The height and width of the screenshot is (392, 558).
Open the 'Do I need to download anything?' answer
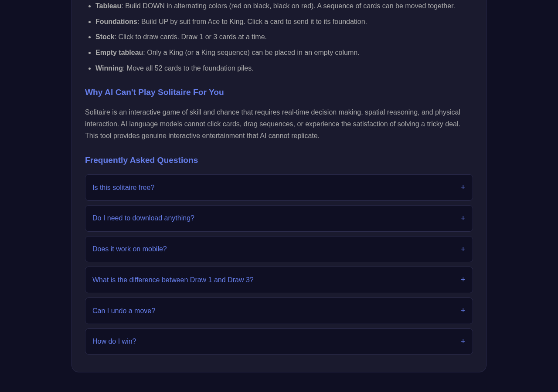(x=279, y=218)
